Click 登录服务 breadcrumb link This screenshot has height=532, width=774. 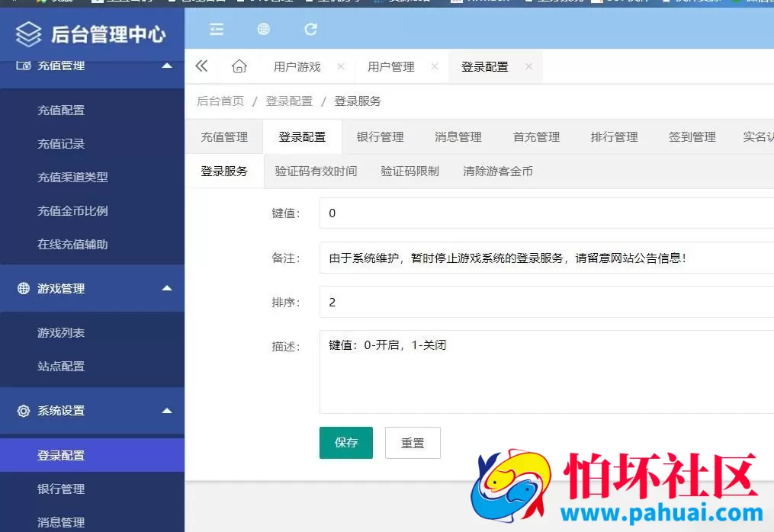[x=358, y=101]
